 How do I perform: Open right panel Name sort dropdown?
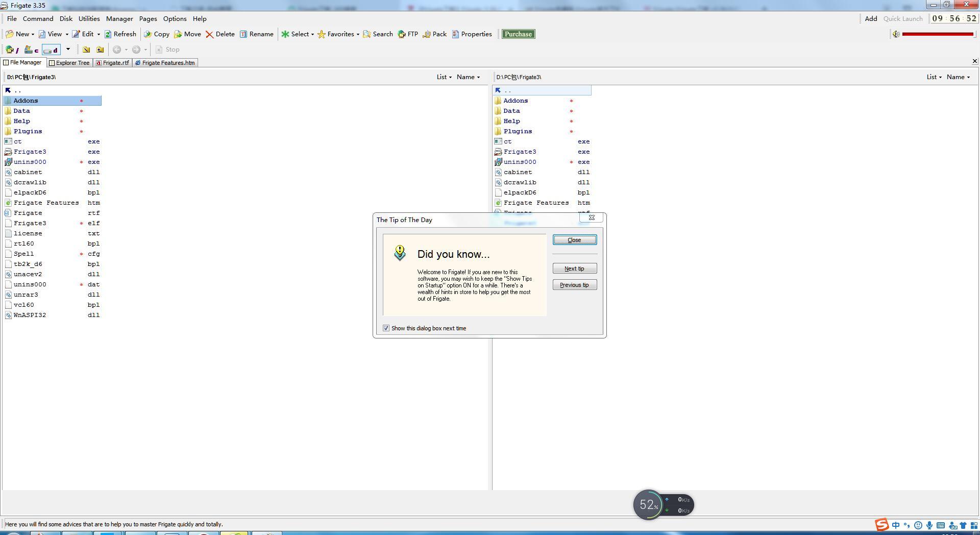coord(958,77)
